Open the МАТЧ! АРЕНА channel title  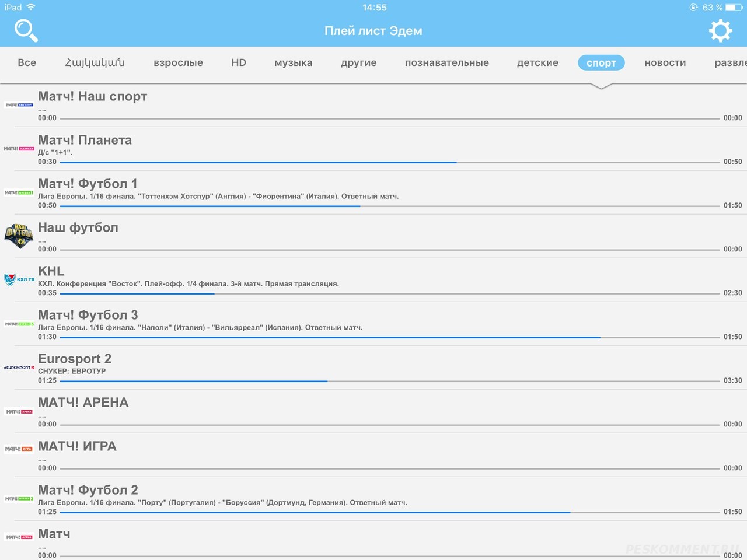pos(83,402)
